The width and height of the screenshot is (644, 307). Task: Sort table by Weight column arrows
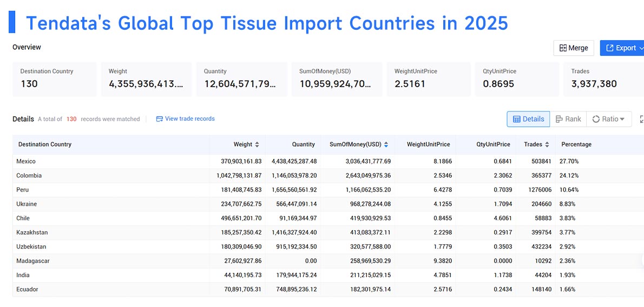pos(257,145)
